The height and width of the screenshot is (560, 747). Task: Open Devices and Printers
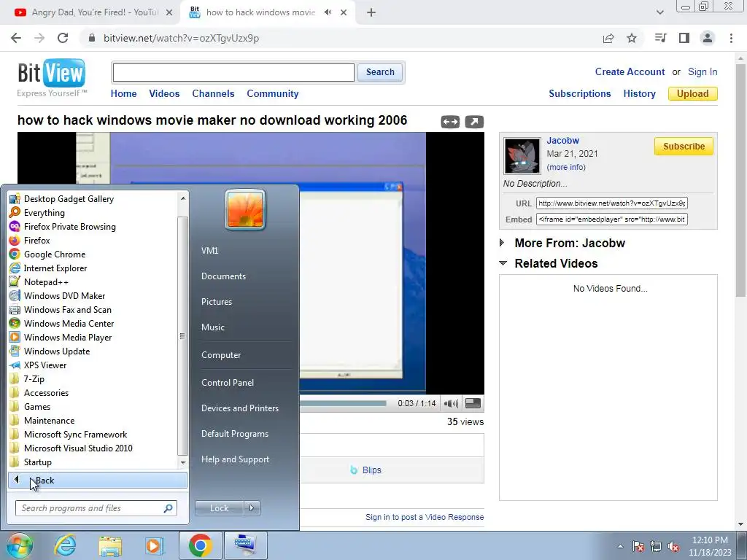(x=239, y=408)
